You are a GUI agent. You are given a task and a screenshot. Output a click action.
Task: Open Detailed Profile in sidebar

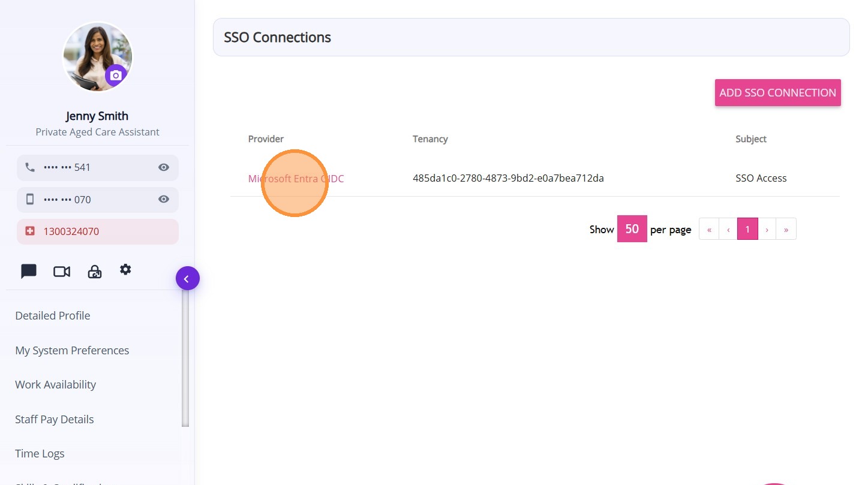pos(53,316)
